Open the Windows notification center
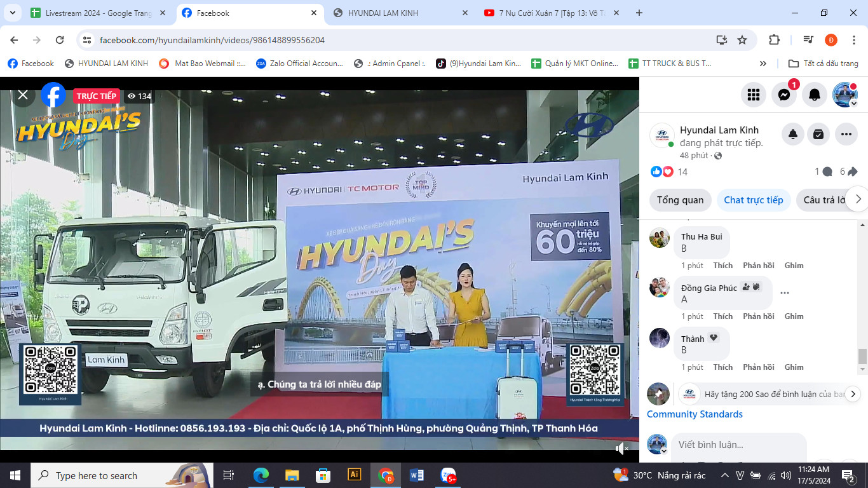Image resolution: width=868 pixels, height=488 pixels. pyautogui.click(x=848, y=475)
